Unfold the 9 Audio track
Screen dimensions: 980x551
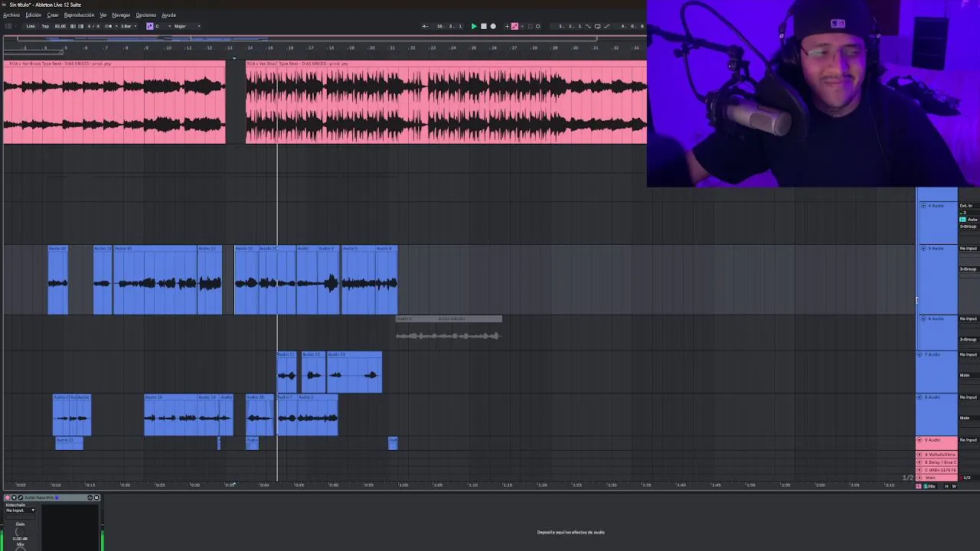tap(920, 440)
